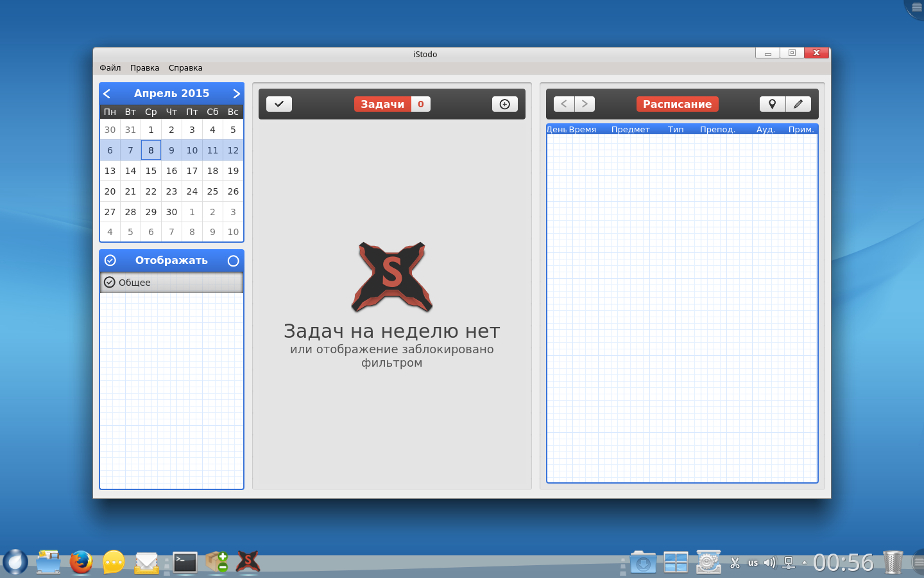Edit the schedule with the pencil button
Image resolution: width=924 pixels, height=578 pixels.
pyautogui.click(x=798, y=104)
